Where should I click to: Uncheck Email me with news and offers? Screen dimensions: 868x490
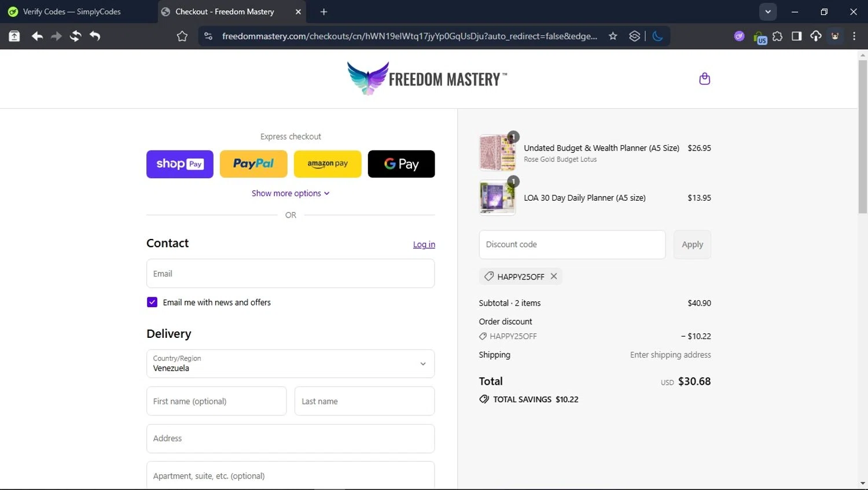click(x=152, y=302)
